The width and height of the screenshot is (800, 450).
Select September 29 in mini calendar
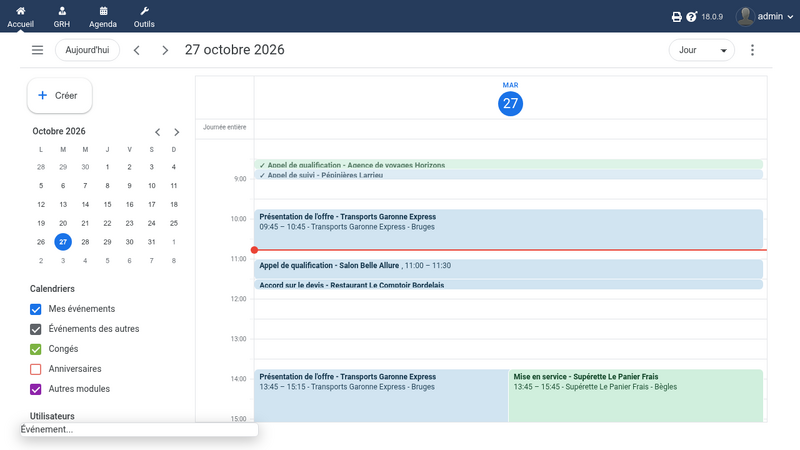tap(63, 167)
